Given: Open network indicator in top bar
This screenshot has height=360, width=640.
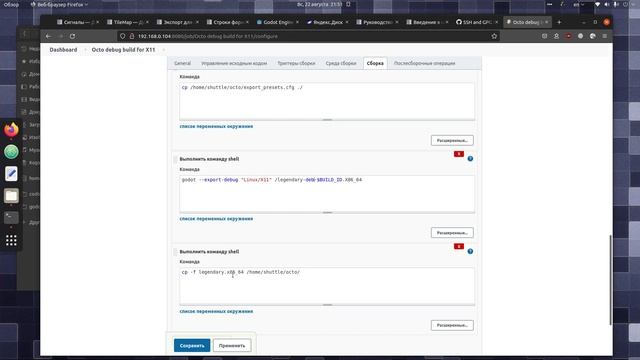Looking at the screenshot, I should (598, 4).
